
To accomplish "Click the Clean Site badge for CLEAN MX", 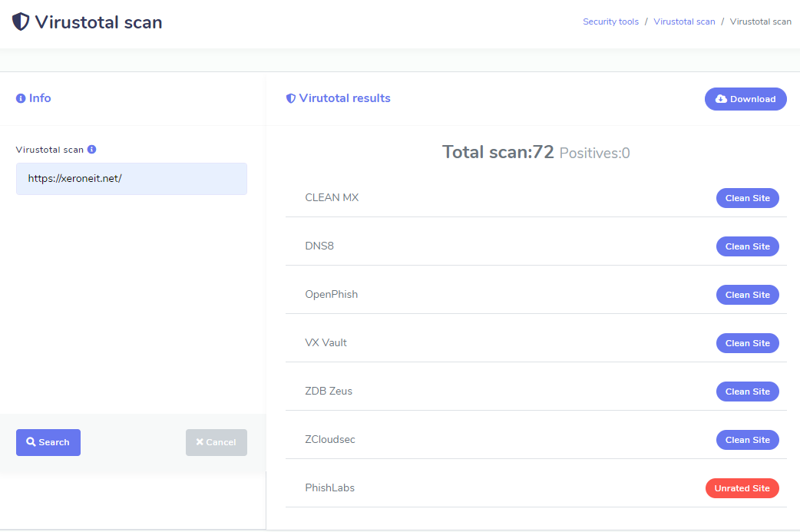I will (x=747, y=198).
